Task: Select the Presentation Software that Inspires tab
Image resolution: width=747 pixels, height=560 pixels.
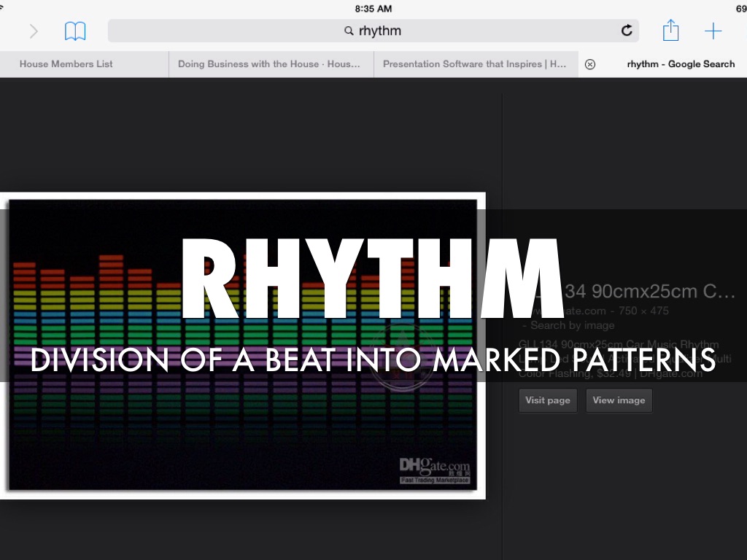Action: [x=474, y=64]
